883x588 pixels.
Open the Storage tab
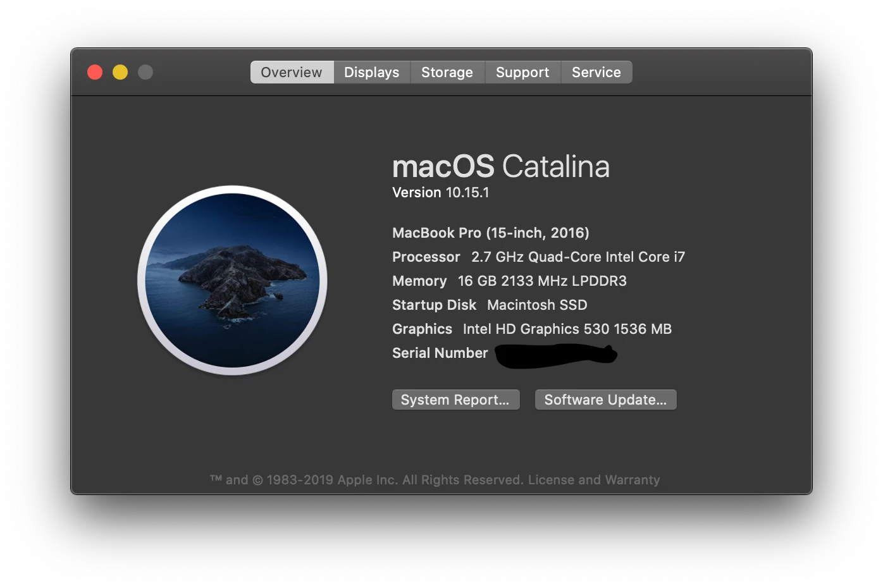click(x=447, y=72)
